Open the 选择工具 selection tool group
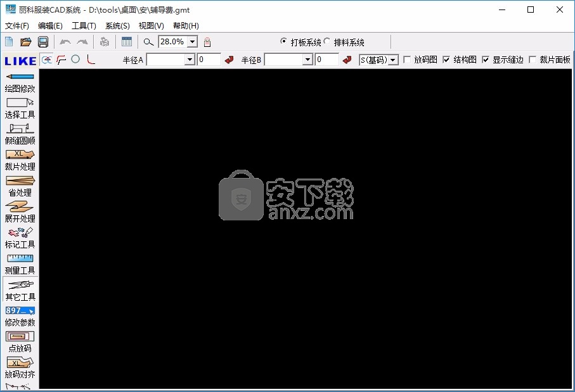575x392 pixels. [x=20, y=109]
